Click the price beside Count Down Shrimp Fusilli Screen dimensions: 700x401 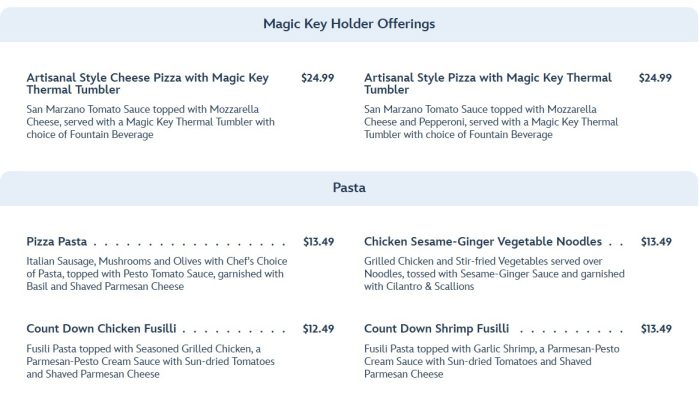coord(656,328)
